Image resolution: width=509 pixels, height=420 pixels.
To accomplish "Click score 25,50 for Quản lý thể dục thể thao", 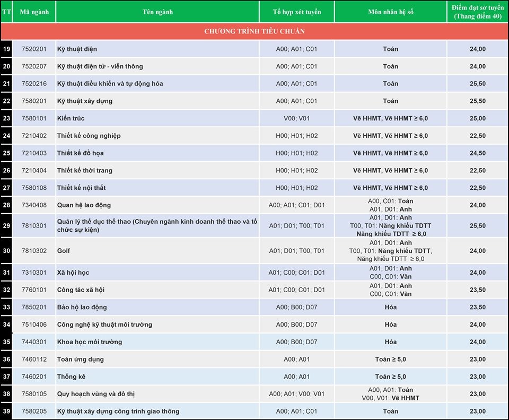I will click(x=478, y=225).
